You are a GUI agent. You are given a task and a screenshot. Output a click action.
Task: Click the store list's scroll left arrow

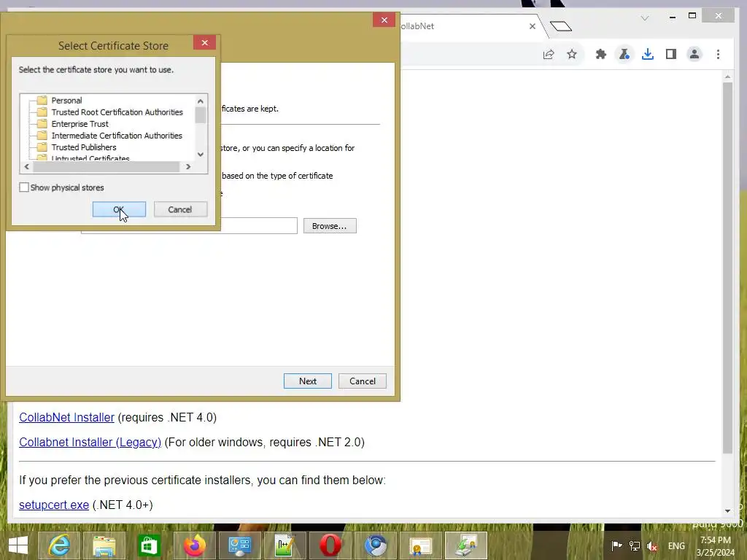27,167
